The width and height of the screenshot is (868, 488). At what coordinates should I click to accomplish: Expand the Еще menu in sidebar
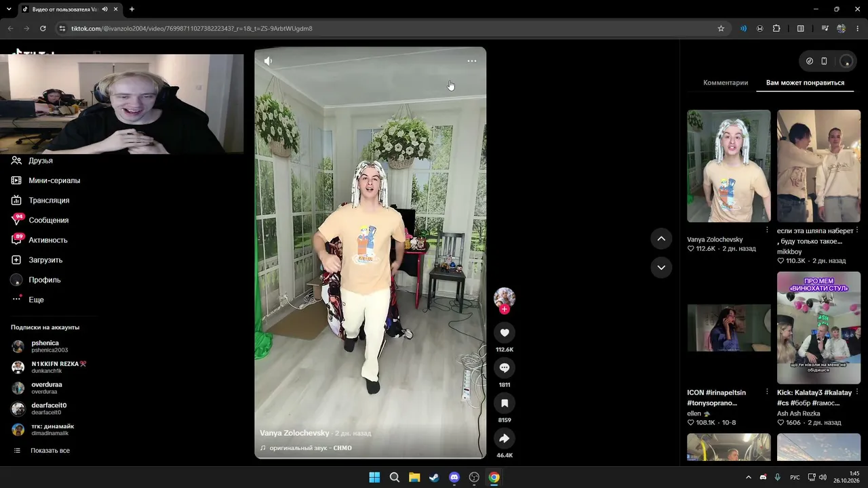pos(36,300)
